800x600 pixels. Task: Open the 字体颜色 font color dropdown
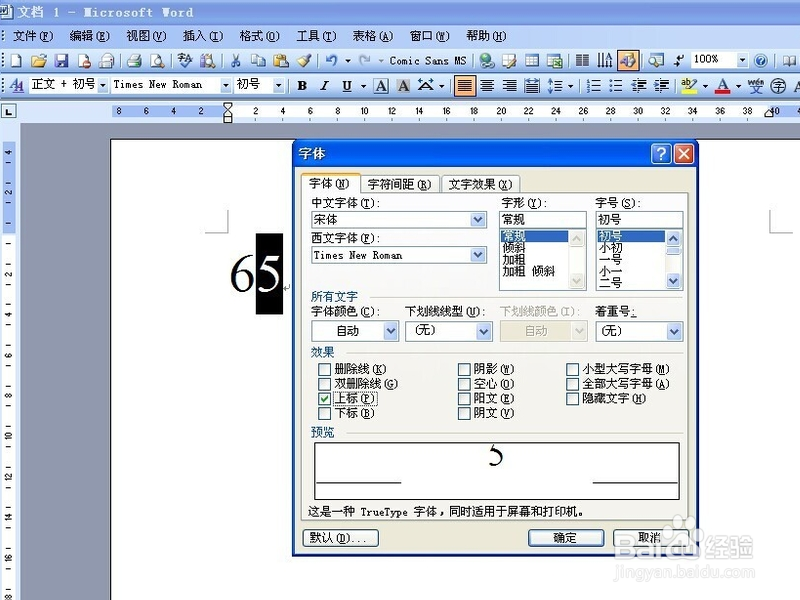coord(390,331)
